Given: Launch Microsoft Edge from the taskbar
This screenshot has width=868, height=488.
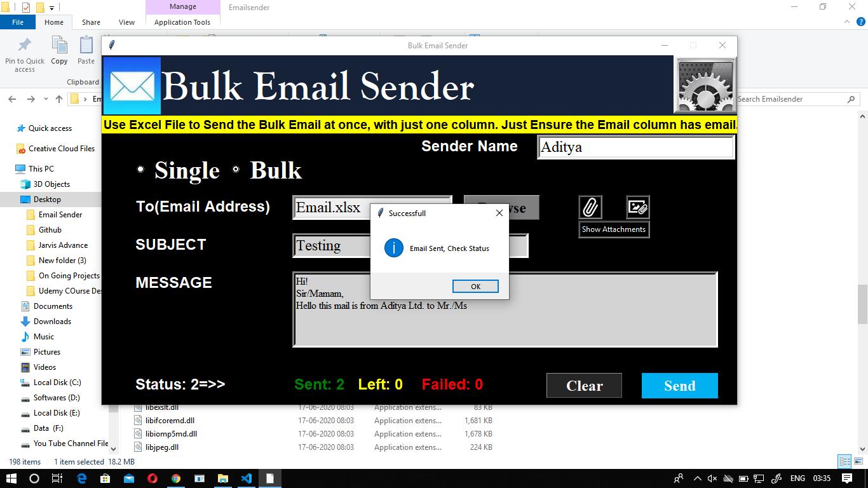Looking at the screenshot, I should pyautogui.click(x=82, y=478).
